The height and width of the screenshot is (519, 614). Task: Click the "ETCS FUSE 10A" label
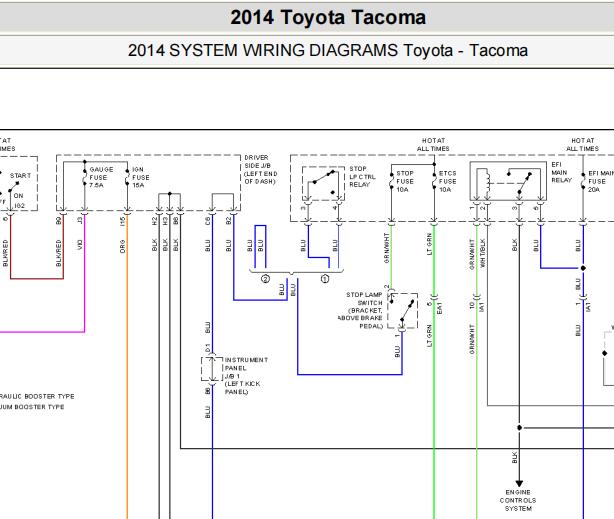(x=447, y=181)
